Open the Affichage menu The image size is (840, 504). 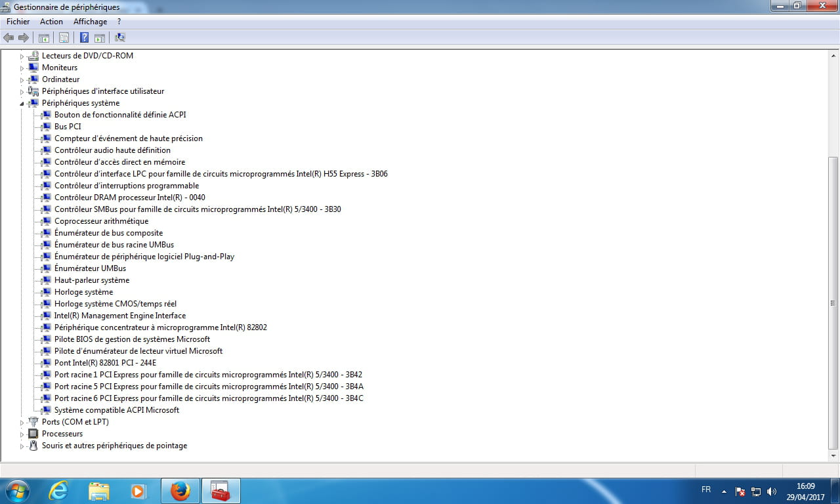click(x=90, y=22)
